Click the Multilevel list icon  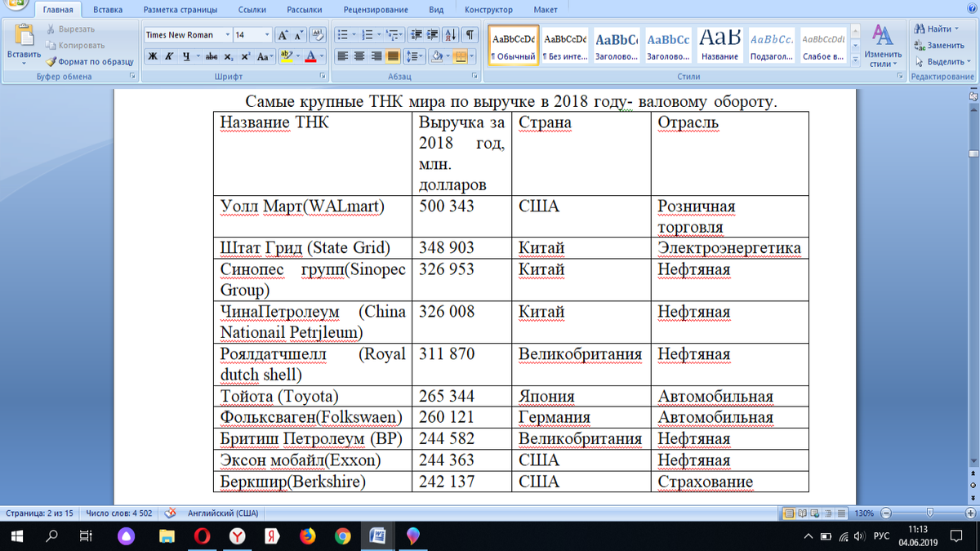pos(394,35)
